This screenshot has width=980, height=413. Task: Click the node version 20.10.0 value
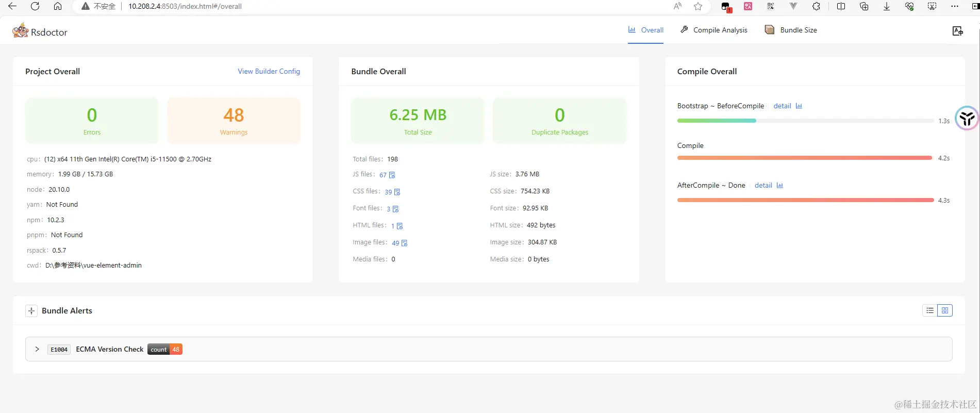(59, 189)
